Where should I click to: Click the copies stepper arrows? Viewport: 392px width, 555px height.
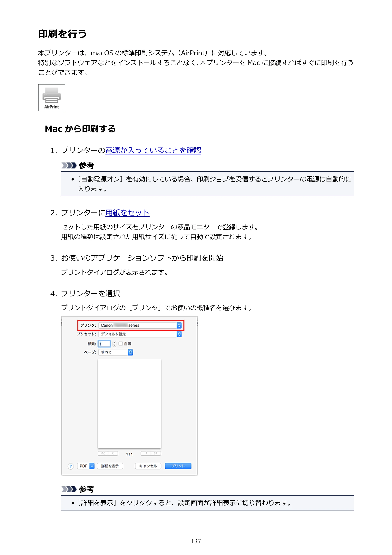point(114,344)
